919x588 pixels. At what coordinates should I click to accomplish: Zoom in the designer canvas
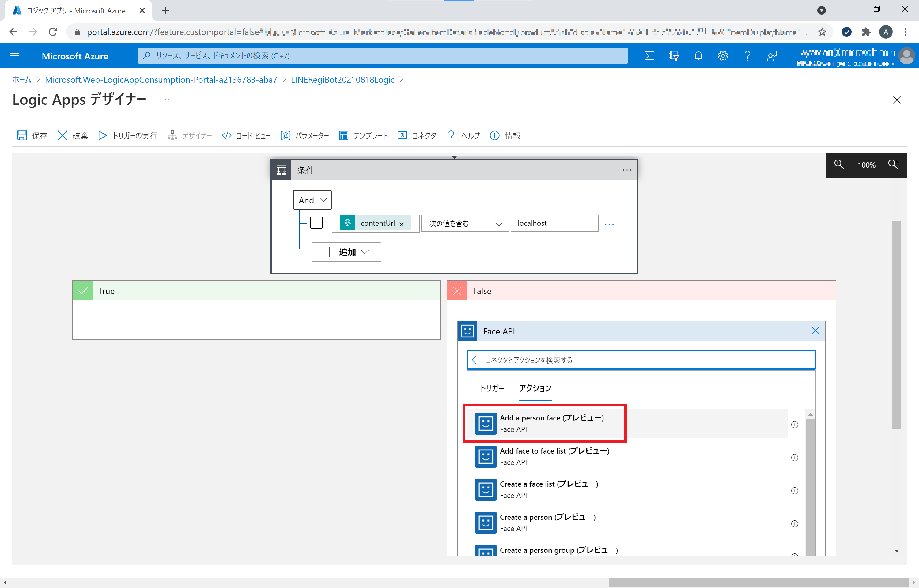tap(839, 164)
